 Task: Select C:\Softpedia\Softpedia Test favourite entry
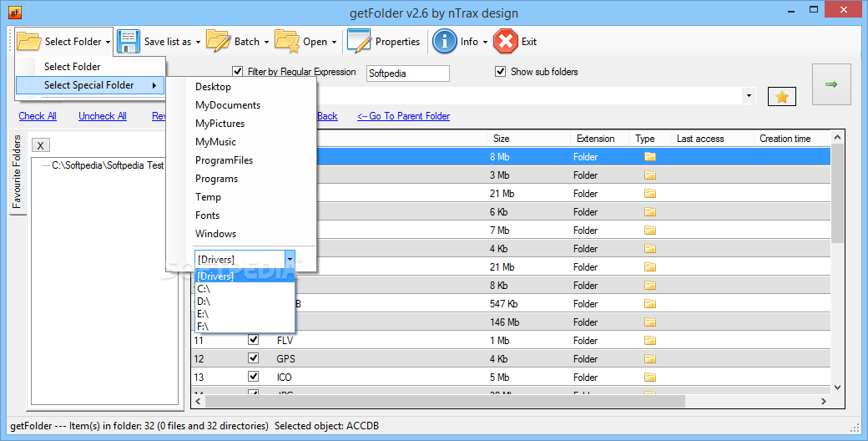108,165
